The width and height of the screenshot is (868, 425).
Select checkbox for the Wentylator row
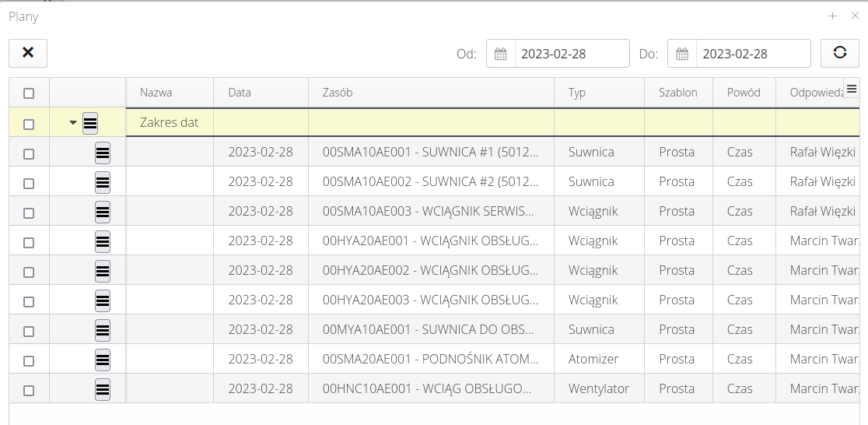(29, 390)
